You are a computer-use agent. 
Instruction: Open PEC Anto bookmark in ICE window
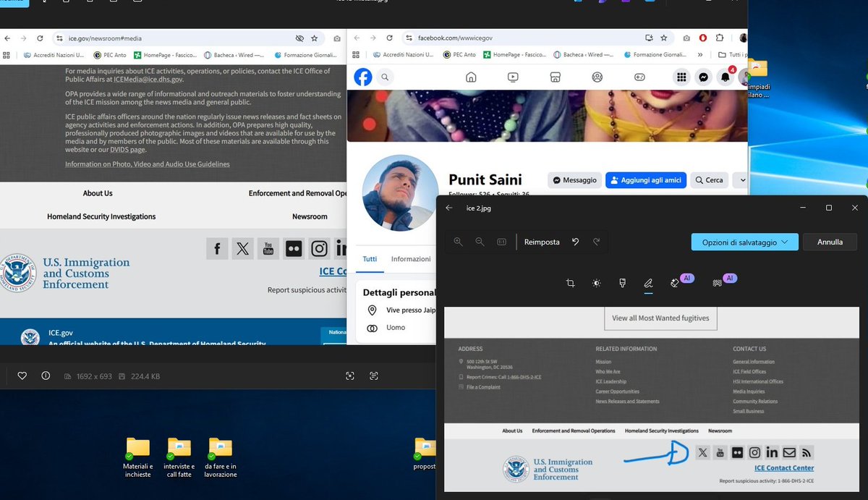(x=111, y=54)
